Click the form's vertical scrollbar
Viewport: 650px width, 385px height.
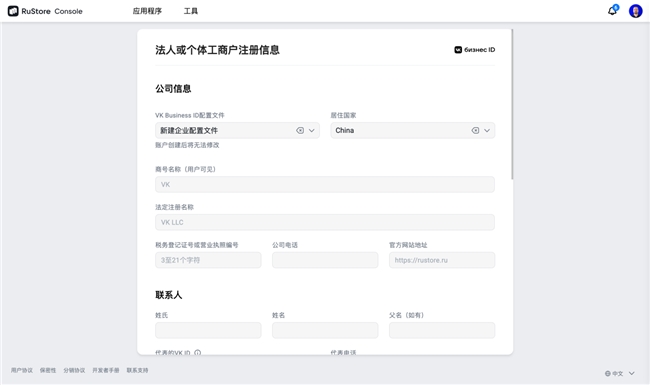point(512,104)
